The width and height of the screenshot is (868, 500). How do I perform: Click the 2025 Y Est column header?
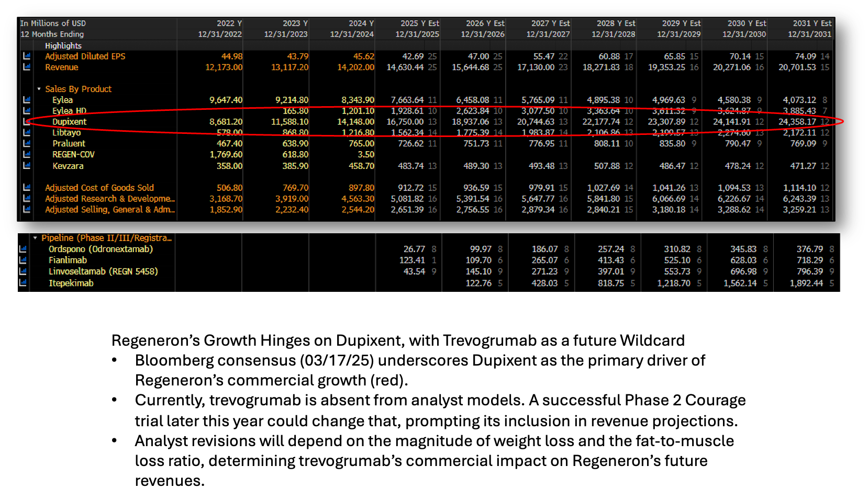(x=420, y=23)
